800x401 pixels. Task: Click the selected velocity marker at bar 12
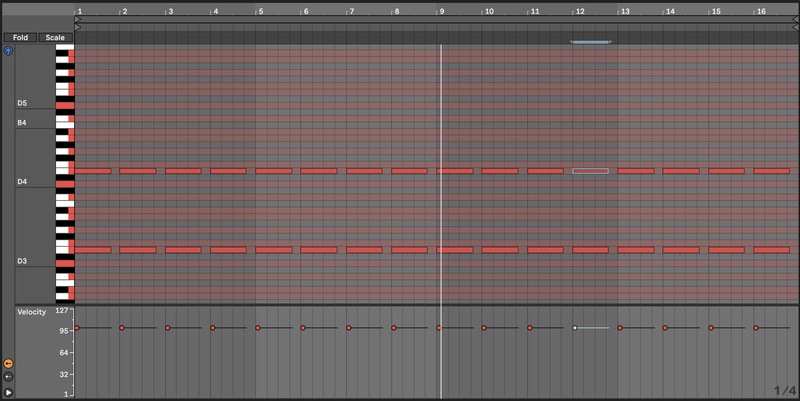(575, 327)
